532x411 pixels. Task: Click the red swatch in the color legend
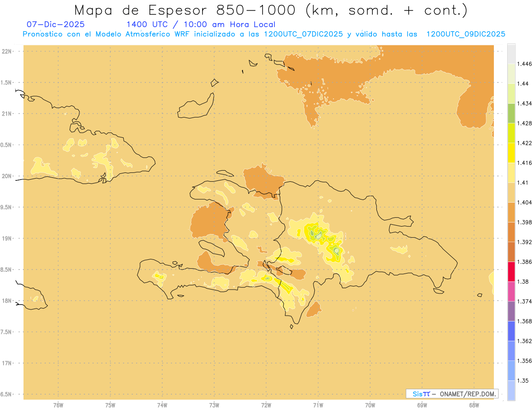tap(511, 271)
